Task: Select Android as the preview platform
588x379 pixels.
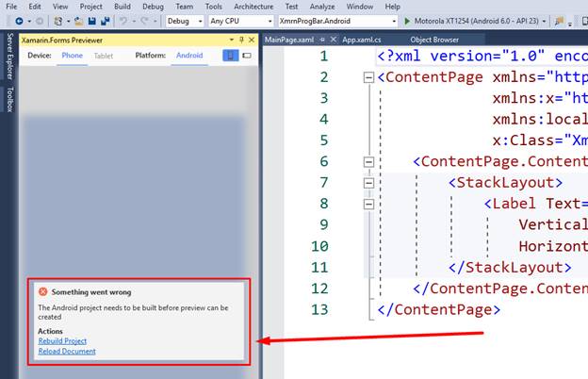Action: pyautogui.click(x=189, y=56)
